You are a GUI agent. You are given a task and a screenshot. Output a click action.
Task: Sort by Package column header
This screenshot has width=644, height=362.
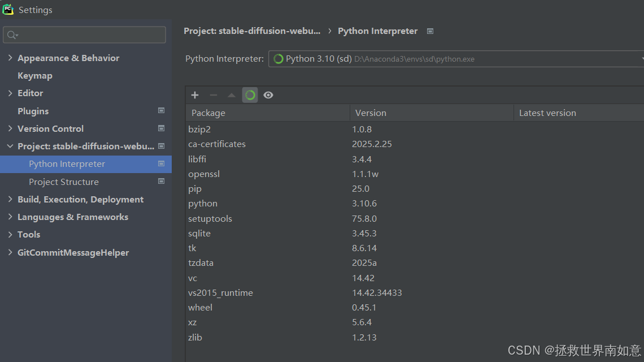(x=268, y=113)
